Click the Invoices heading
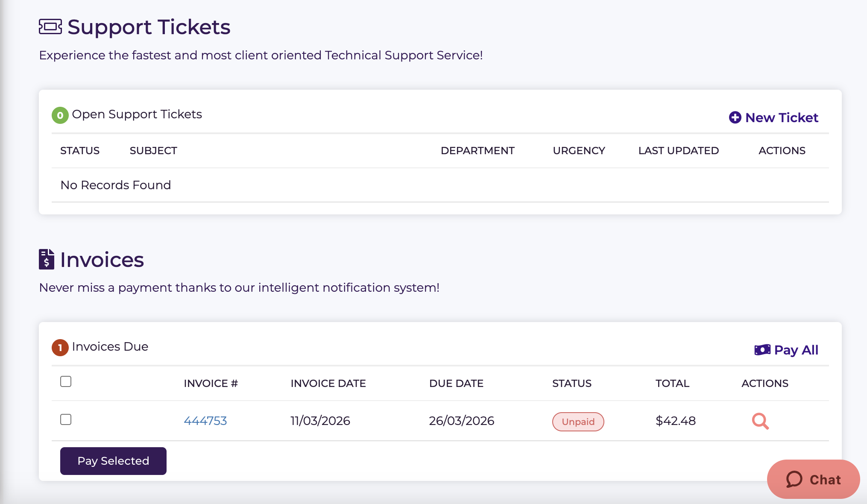The image size is (867, 504). 102,260
